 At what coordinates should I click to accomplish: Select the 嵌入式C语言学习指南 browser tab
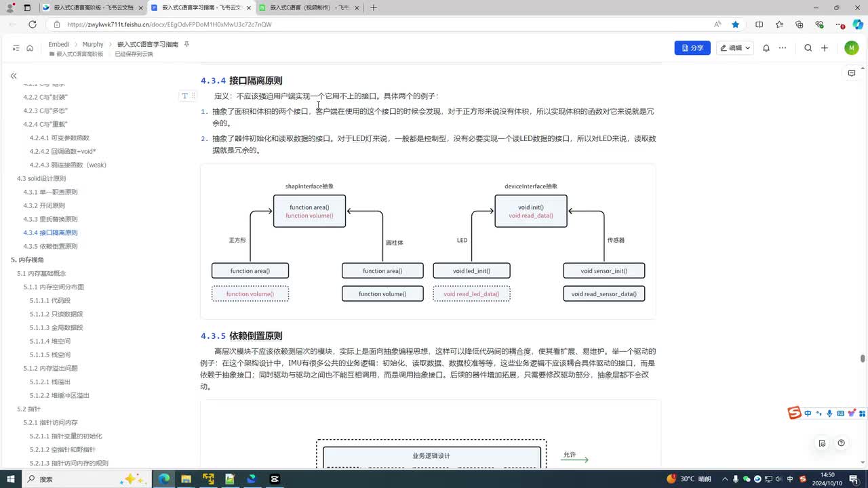199,7
